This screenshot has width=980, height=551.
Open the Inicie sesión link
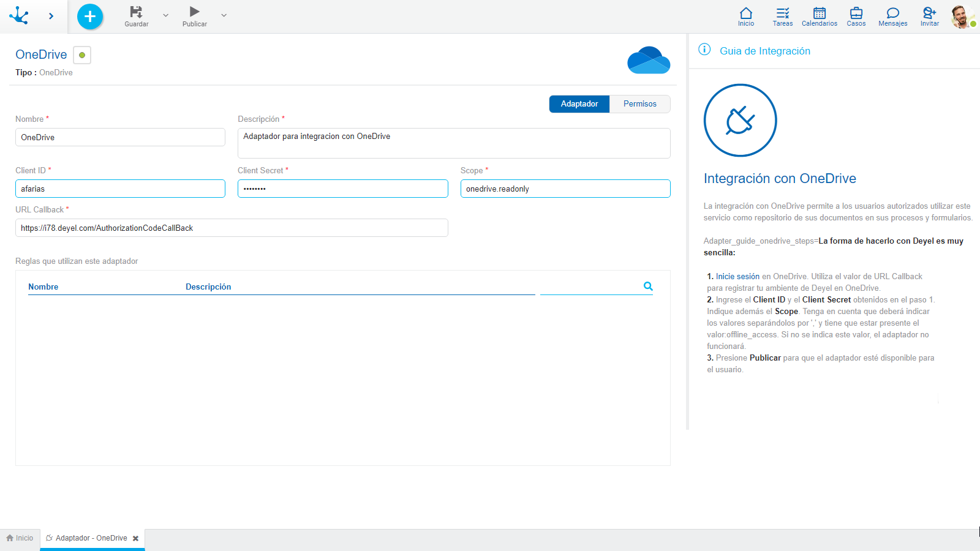737,276
